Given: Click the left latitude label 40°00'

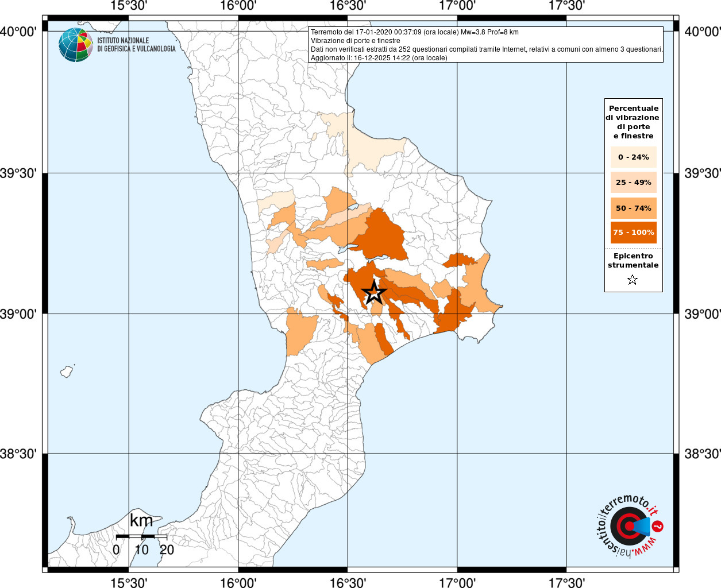Looking at the screenshot, I should (18, 32).
